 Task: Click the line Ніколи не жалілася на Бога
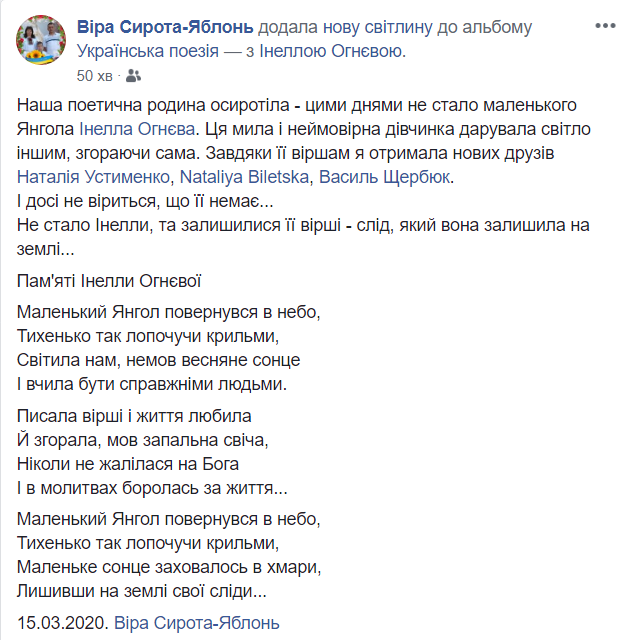[x=128, y=464]
